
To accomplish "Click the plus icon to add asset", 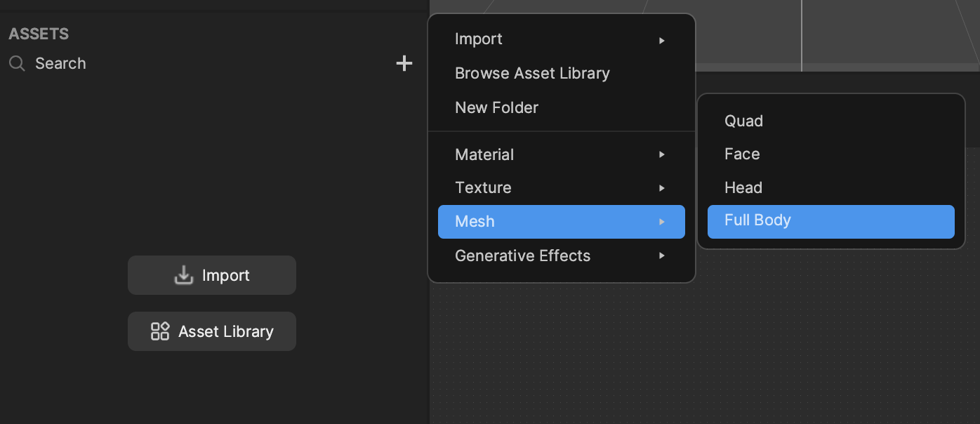I will coord(404,64).
